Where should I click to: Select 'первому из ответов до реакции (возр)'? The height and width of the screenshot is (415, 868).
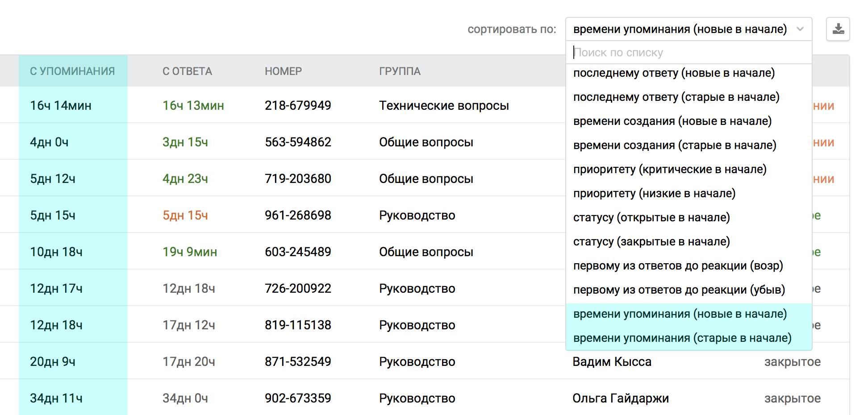(x=678, y=266)
